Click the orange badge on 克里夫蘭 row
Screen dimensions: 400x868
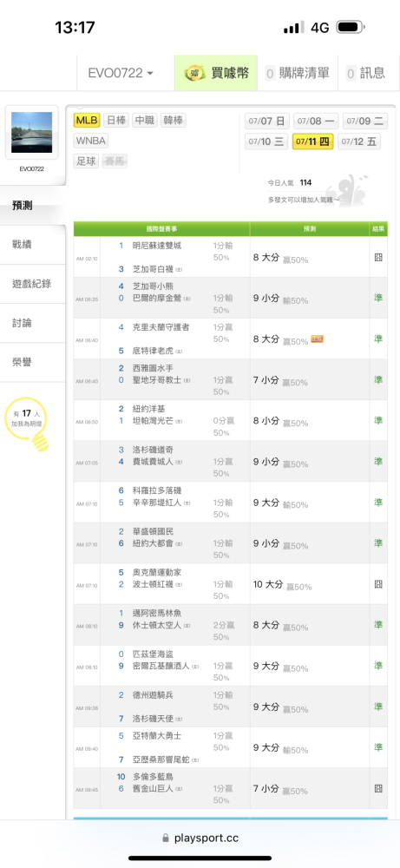(317, 339)
